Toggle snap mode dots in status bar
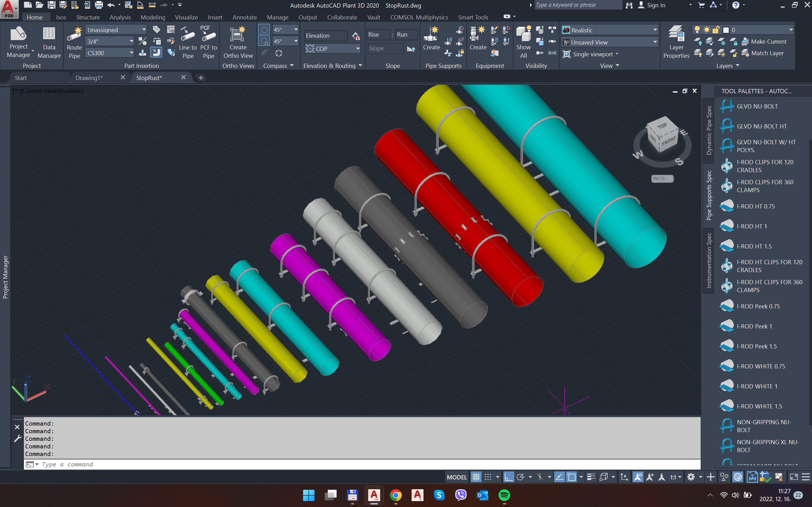This screenshot has width=812, height=507. (488, 477)
